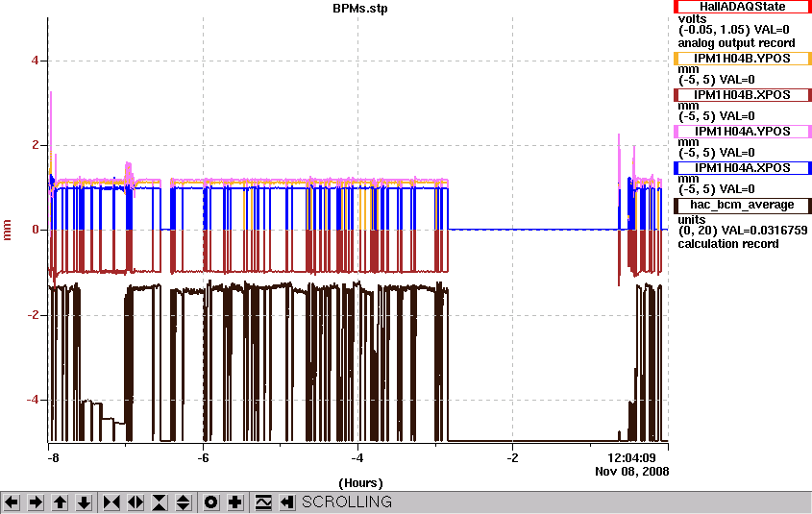Click the 'calculation record' description text
The width and height of the screenshot is (812, 514).
(x=728, y=244)
